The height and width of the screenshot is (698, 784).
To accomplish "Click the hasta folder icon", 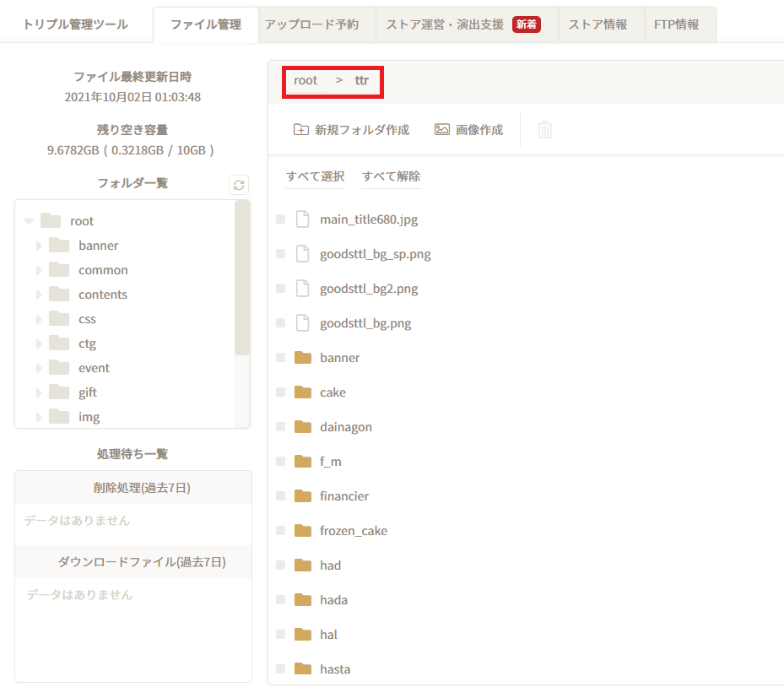I will [x=303, y=669].
